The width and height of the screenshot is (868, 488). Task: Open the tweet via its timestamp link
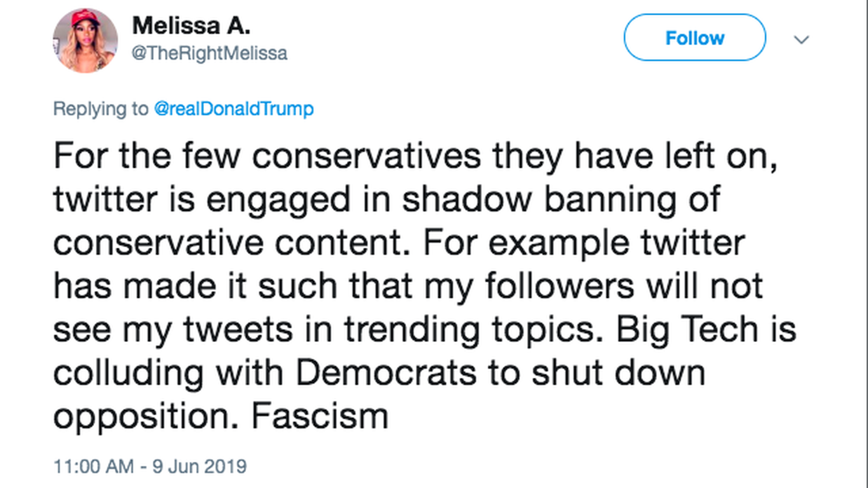coord(150,466)
